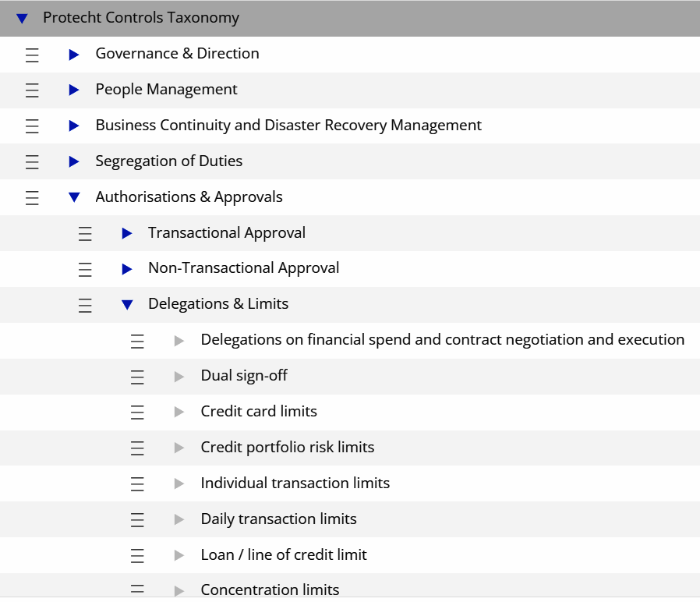Select the People Management item
Viewport: 700px width, 602px height.
point(166,90)
